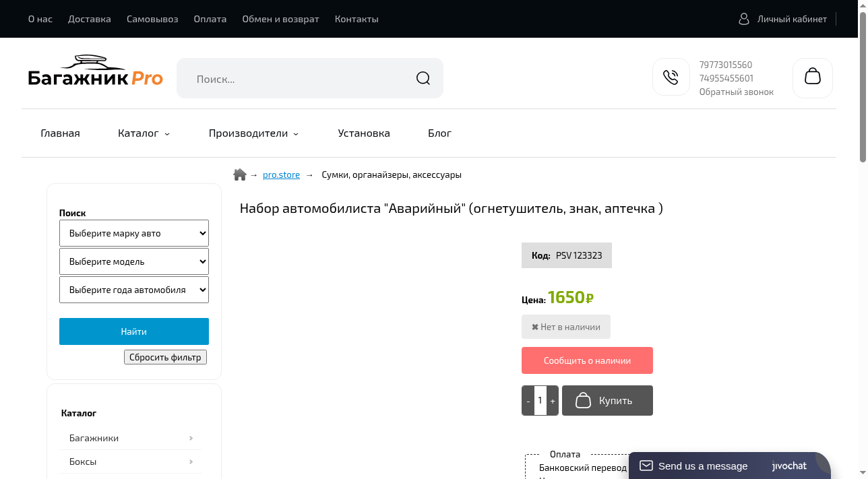Click Банковский перевод payment text
Image resolution: width=868 pixels, height=479 pixels.
pos(583,468)
